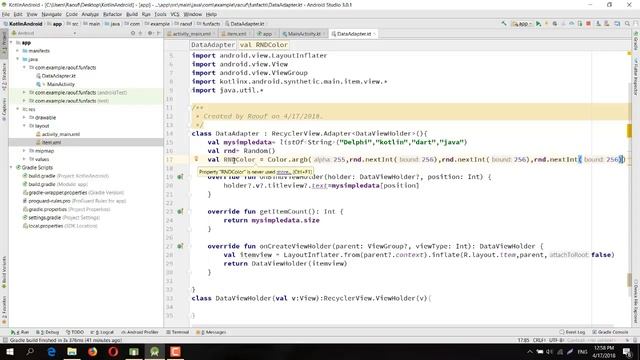This screenshot has width=640, height=360.
Task: Open the Terminal tool window
Action: click(x=178, y=332)
